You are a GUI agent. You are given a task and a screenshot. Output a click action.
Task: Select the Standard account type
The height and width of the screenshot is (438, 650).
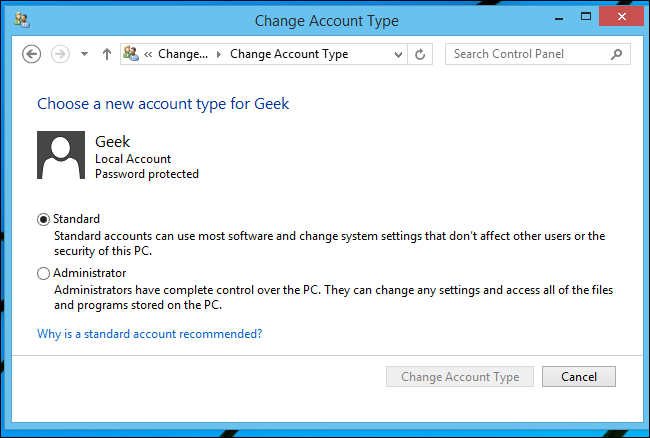(x=43, y=219)
